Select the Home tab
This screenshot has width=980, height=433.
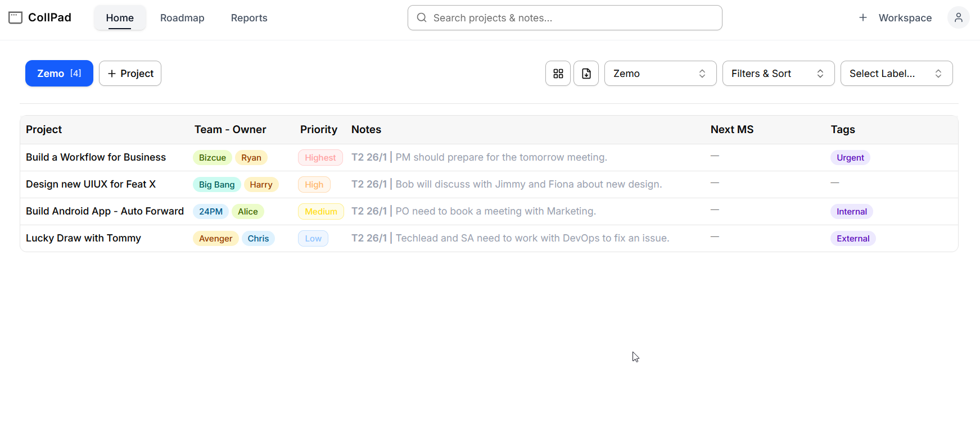pyautogui.click(x=120, y=18)
